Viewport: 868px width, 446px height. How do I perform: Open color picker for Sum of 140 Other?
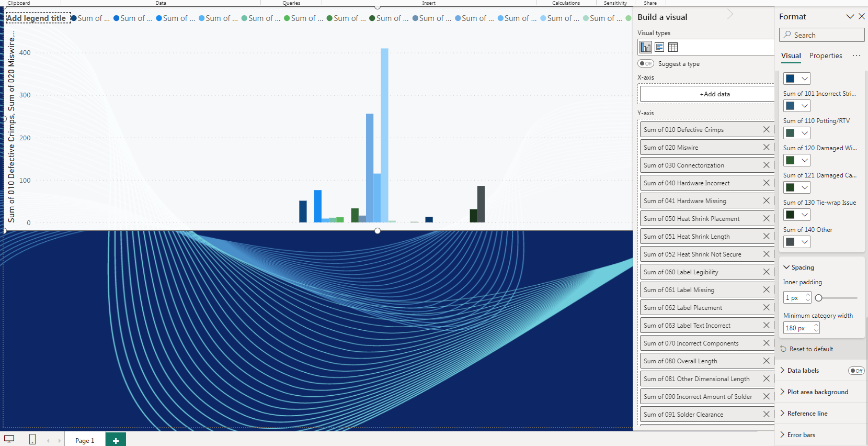[x=796, y=242]
